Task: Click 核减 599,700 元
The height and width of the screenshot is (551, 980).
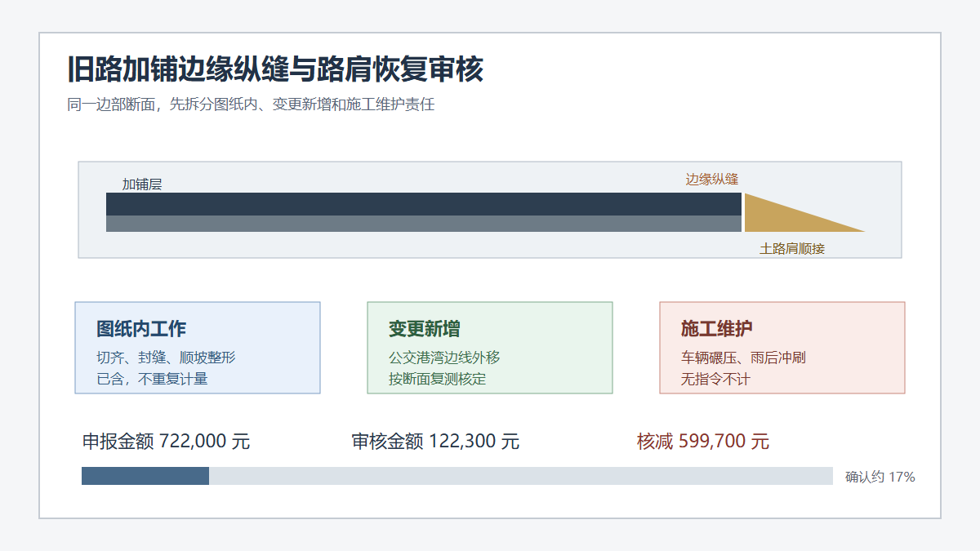Action: point(703,442)
